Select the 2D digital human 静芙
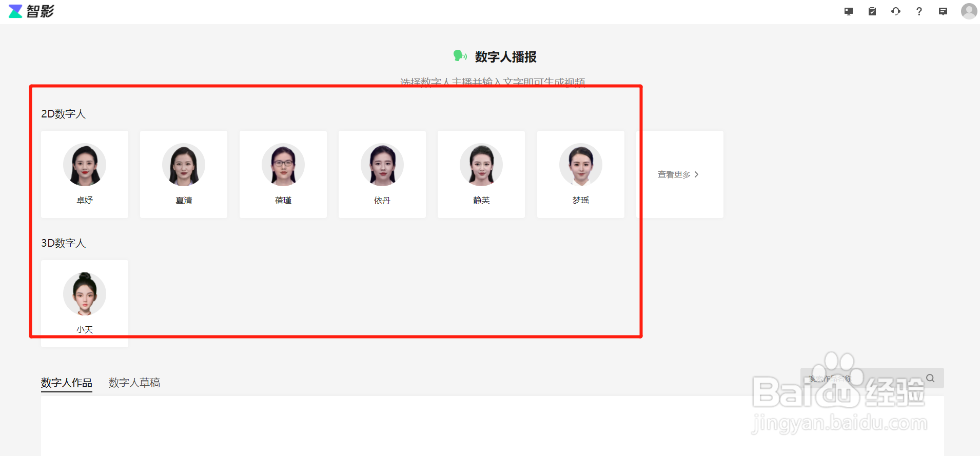The height and width of the screenshot is (456, 980). pos(481,174)
